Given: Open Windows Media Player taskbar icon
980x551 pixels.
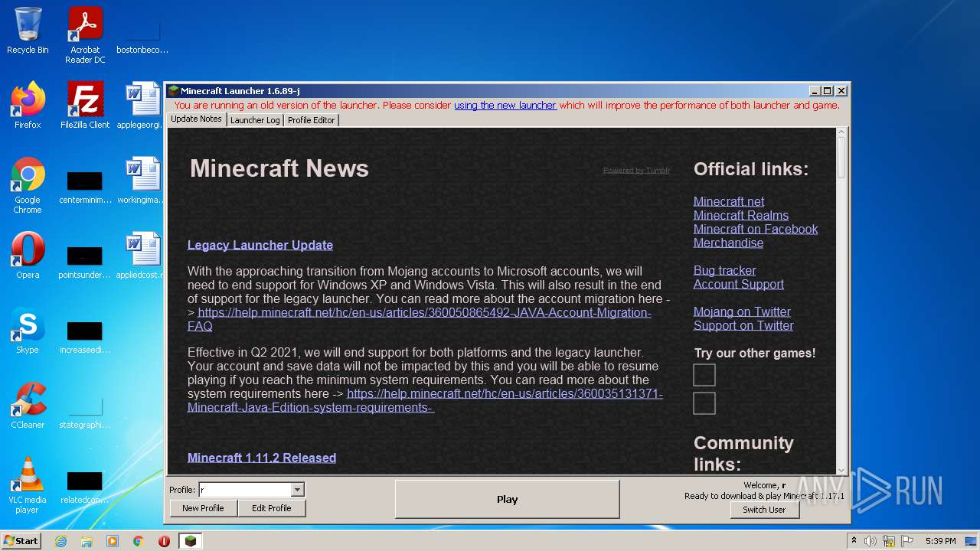Looking at the screenshot, I should point(113,541).
